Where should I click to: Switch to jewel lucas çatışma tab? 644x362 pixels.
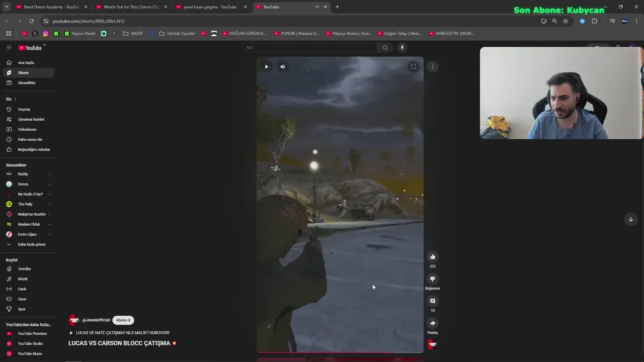[211, 7]
